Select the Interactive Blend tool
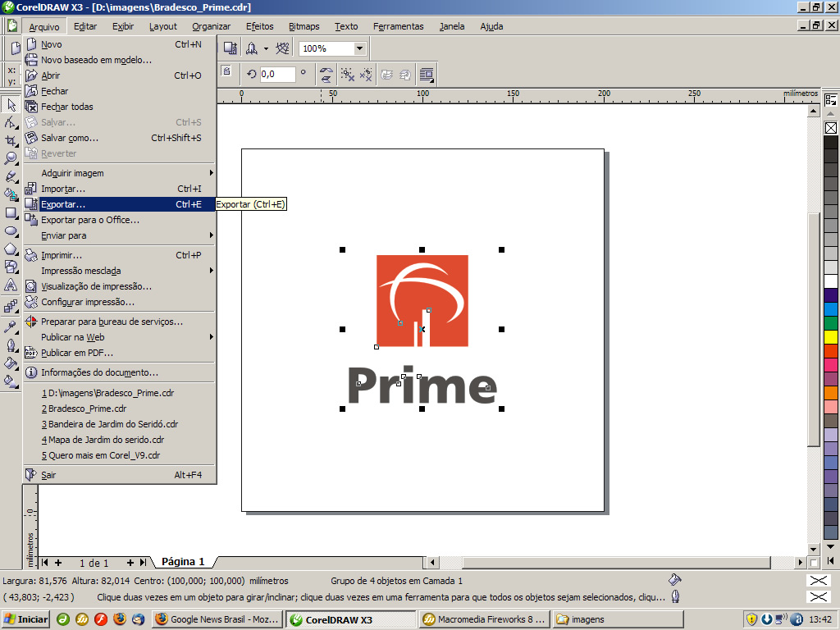Screen dimensions: 840x630 pyautogui.click(x=11, y=307)
